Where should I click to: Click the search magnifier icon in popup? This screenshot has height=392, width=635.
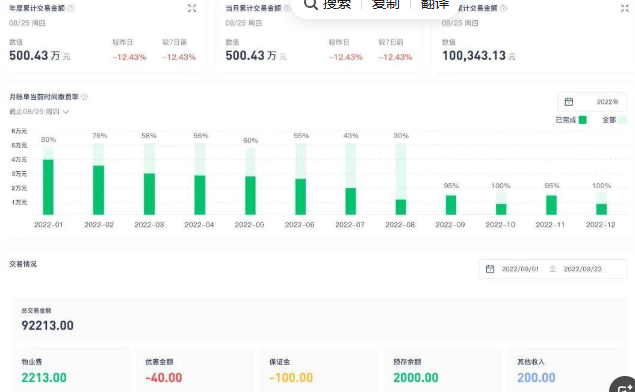(x=311, y=4)
